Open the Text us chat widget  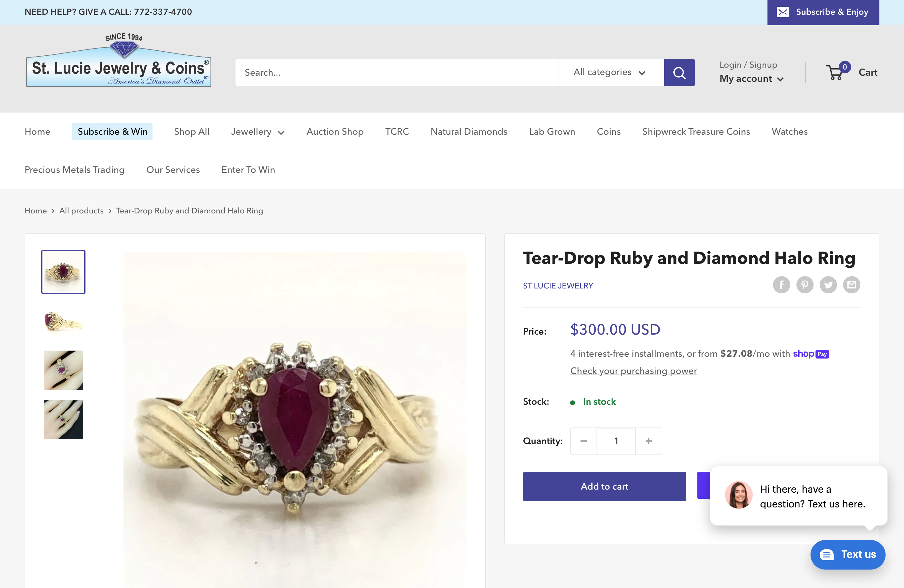click(x=848, y=554)
